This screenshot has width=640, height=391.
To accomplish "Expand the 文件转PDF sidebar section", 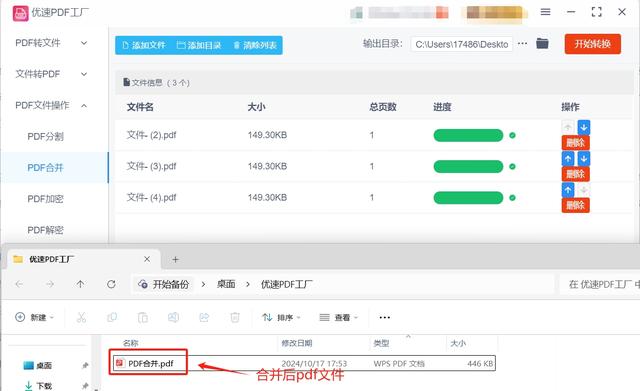I will pos(51,74).
